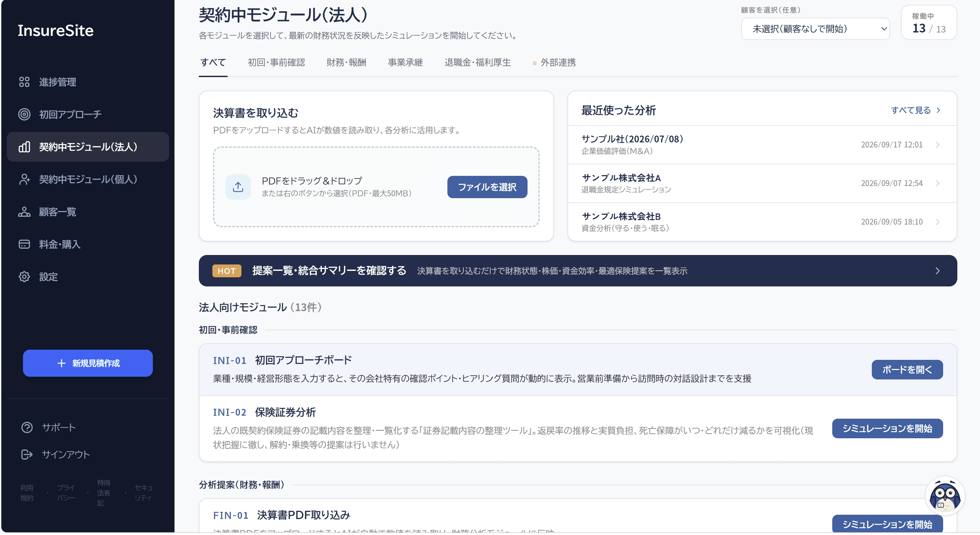Switch to 財務・報酬 tab

[x=347, y=63]
